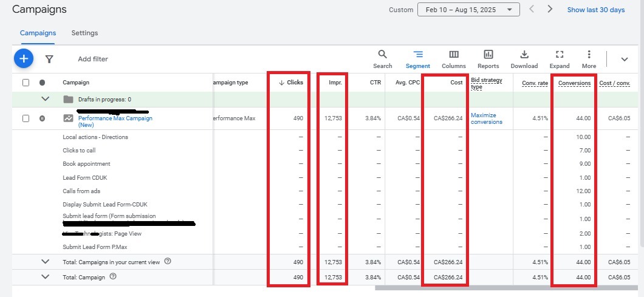
Task: Click Show last 30 days link
Action: [595, 10]
